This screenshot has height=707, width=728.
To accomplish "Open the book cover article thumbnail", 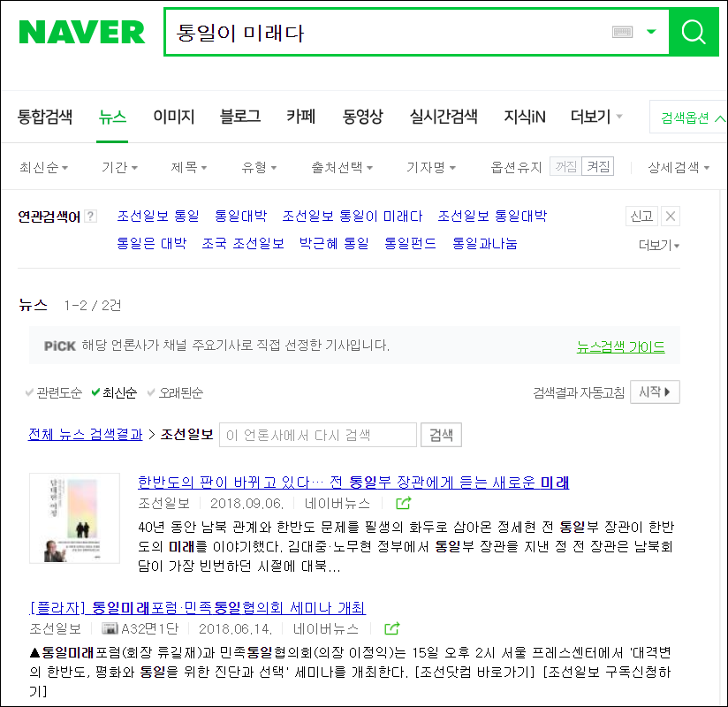I will [75, 518].
